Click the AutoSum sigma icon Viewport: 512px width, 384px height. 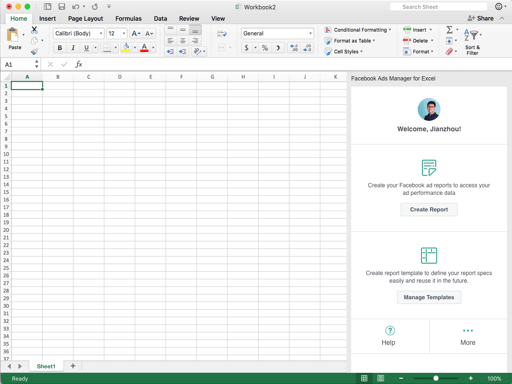(x=449, y=30)
